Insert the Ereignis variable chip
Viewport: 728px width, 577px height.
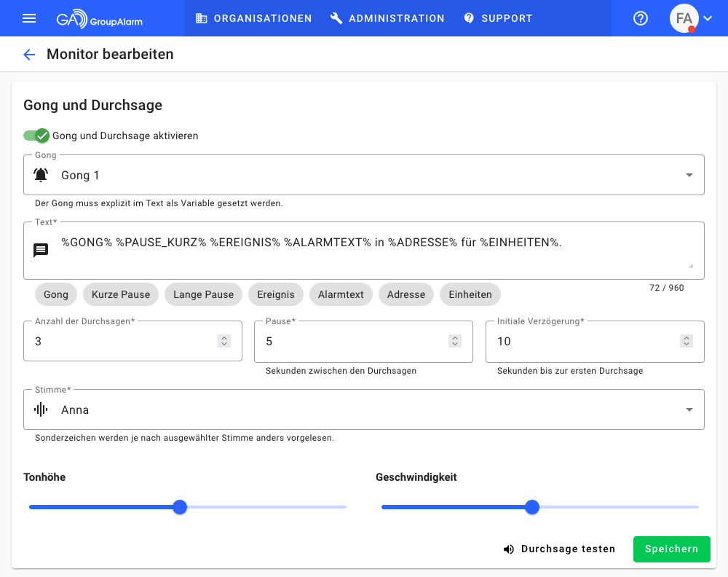276,294
